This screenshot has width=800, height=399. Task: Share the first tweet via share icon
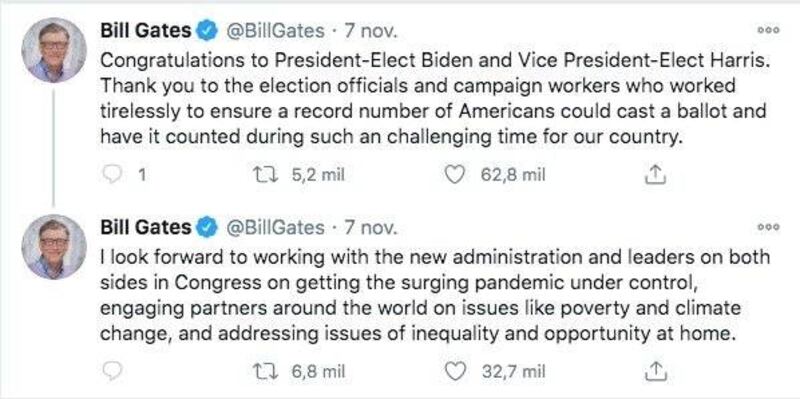(x=656, y=176)
